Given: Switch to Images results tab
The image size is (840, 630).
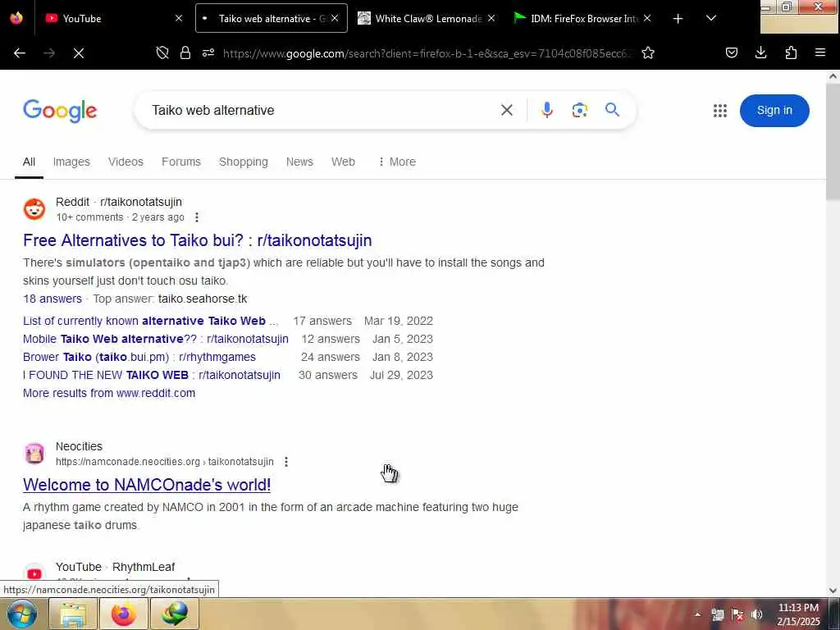Looking at the screenshot, I should (71, 162).
